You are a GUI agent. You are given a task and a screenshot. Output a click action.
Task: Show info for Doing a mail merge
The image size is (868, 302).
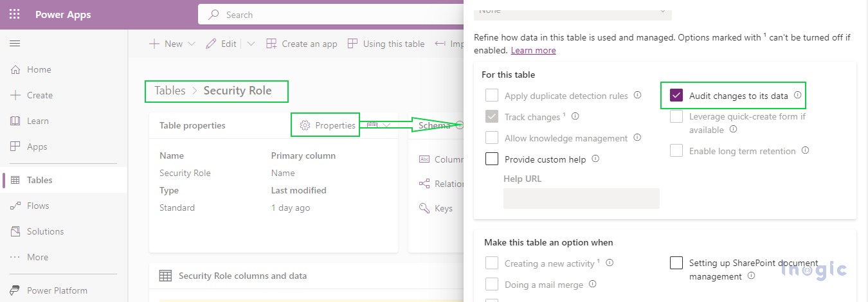pos(593,284)
